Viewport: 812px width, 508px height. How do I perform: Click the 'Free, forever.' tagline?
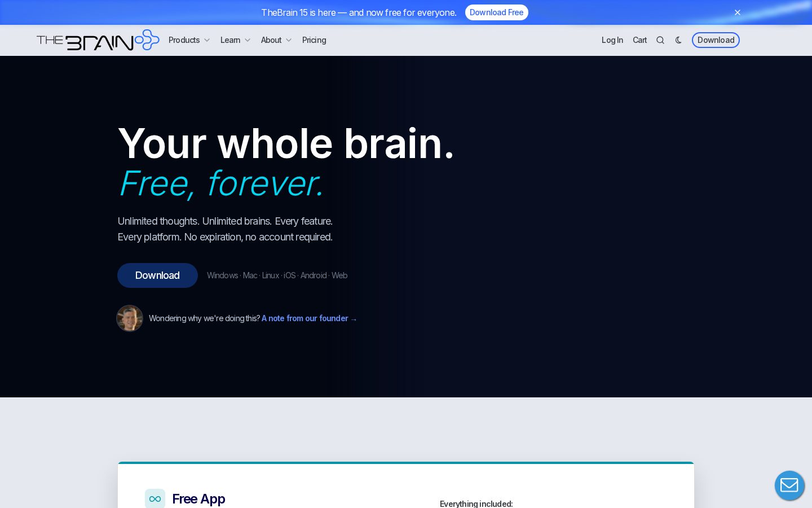point(221,183)
